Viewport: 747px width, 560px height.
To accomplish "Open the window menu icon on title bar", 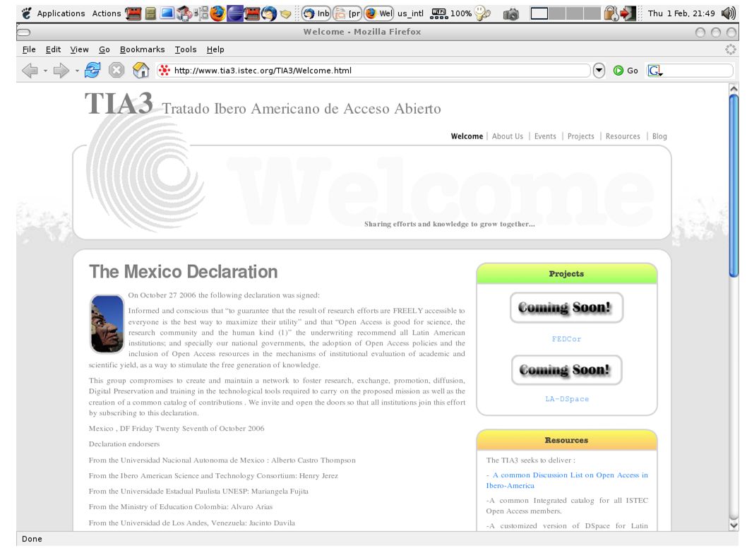I will [x=23, y=32].
